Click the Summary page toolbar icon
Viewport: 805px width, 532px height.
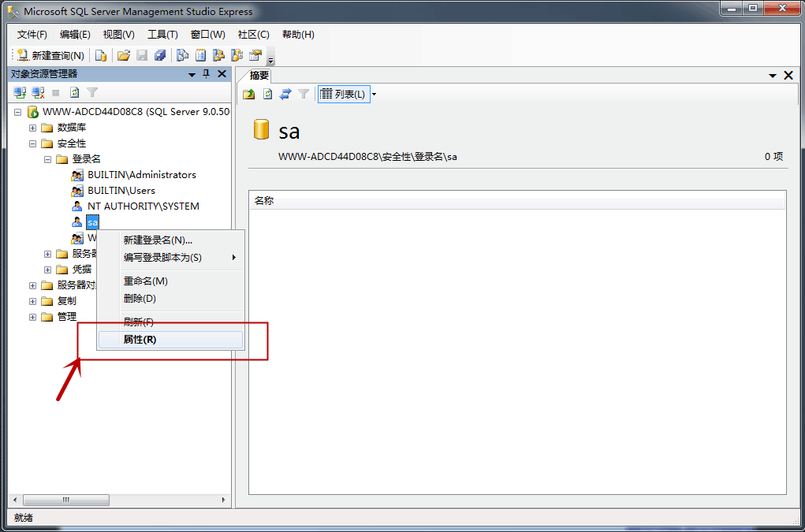pyautogui.click(x=201, y=55)
